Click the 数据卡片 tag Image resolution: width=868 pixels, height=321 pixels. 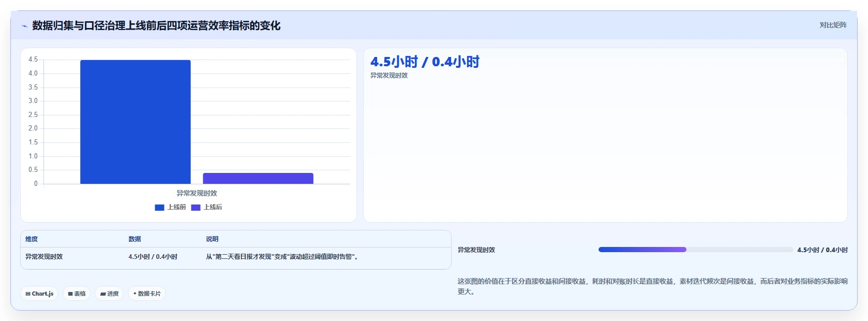147,294
